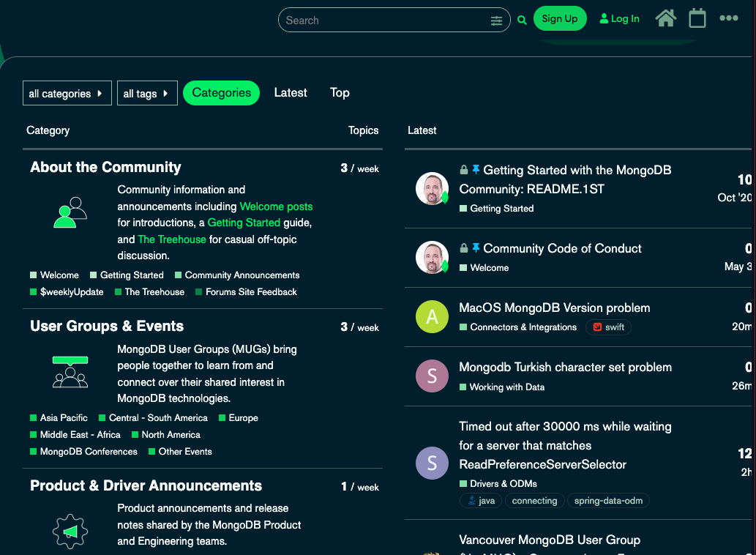Switch to the Latest tab
The image size is (756, 555).
tap(291, 92)
